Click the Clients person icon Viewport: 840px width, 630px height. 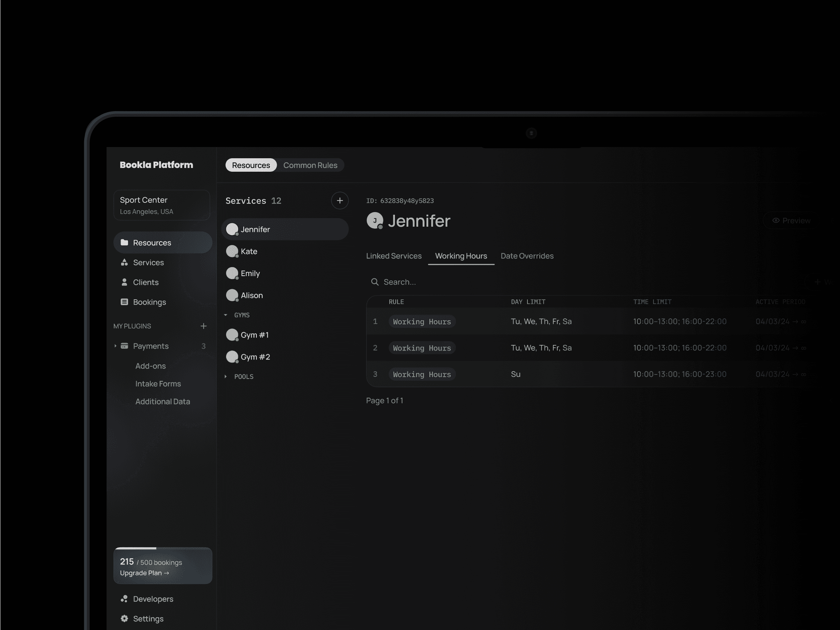click(x=124, y=282)
